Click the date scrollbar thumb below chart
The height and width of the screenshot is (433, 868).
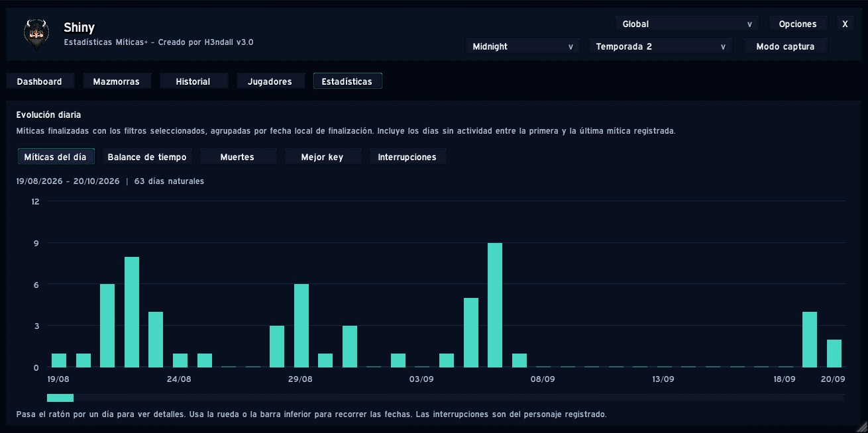60,398
